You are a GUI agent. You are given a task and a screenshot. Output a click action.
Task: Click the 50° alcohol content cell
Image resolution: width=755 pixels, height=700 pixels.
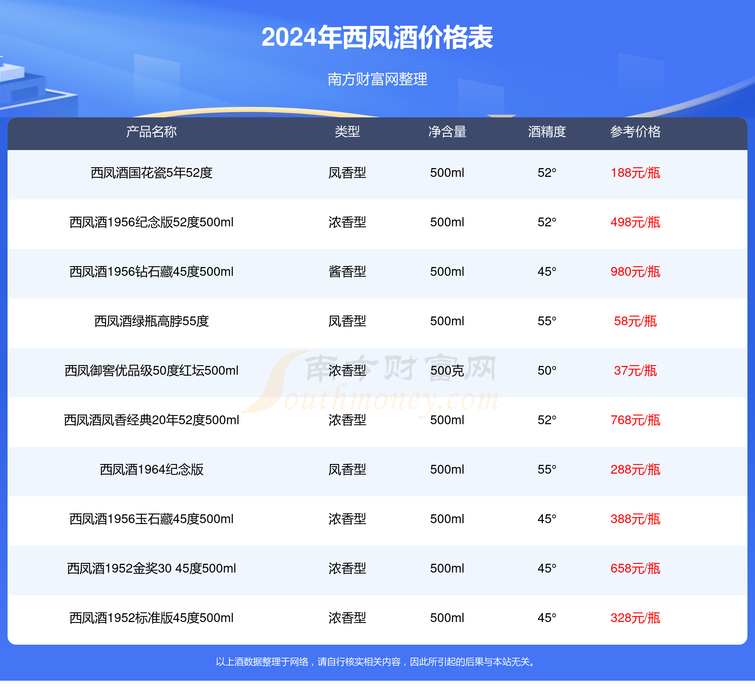pyautogui.click(x=547, y=371)
